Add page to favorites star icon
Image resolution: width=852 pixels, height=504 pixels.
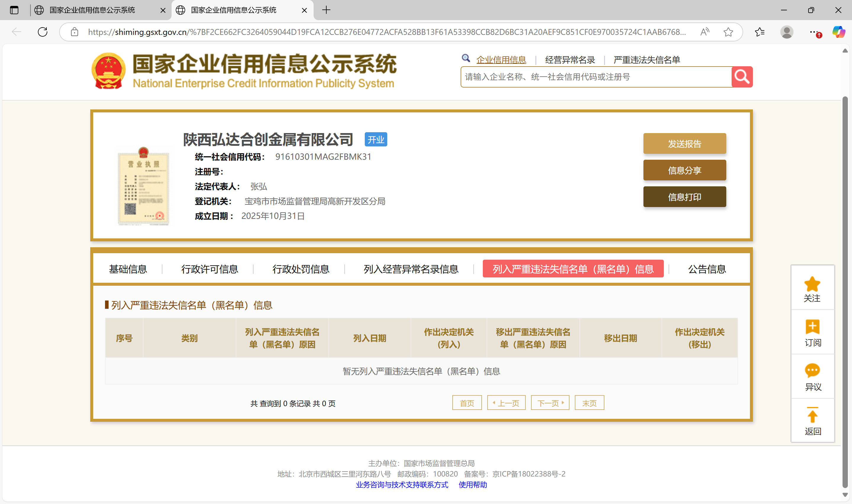point(728,32)
